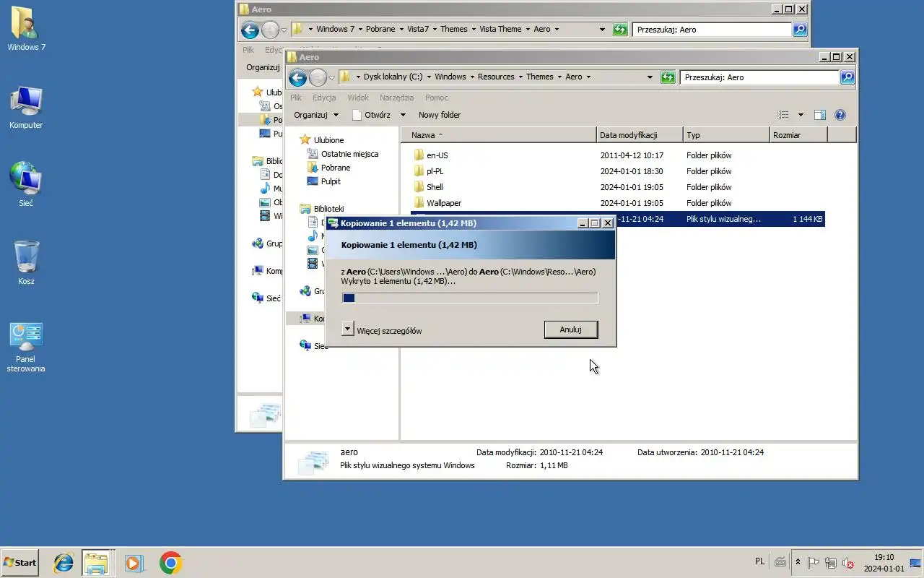The height and width of the screenshot is (578, 924).
Task: Cancel the copy with Anuluj
Action: 570,329
